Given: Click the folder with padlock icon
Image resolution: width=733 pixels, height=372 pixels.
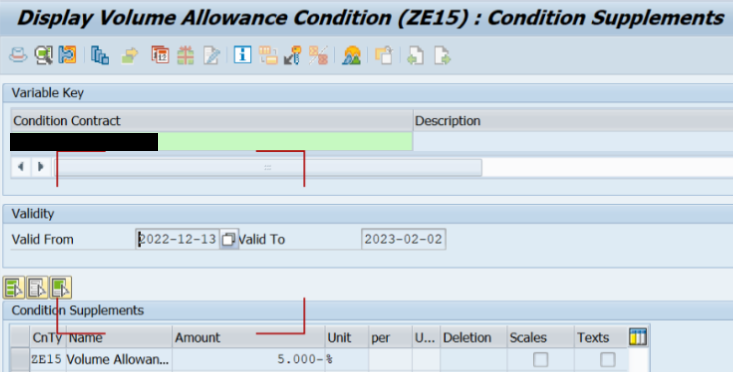Looking at the screenshot, I should tap(383, 55).
